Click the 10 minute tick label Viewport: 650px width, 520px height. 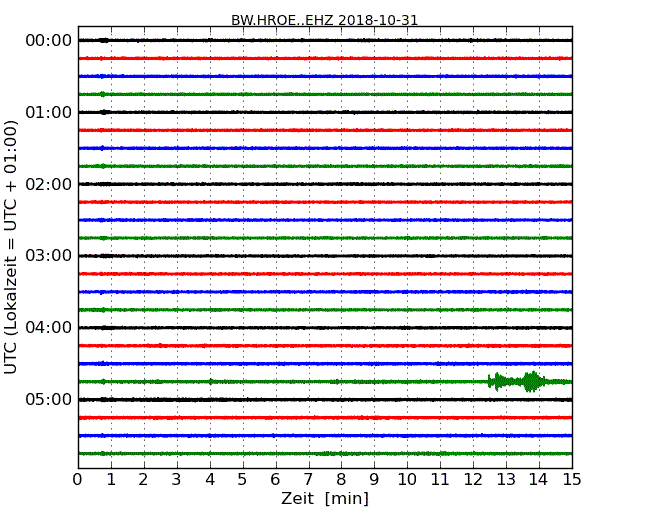pyautogui.click(x=407, y=480)
